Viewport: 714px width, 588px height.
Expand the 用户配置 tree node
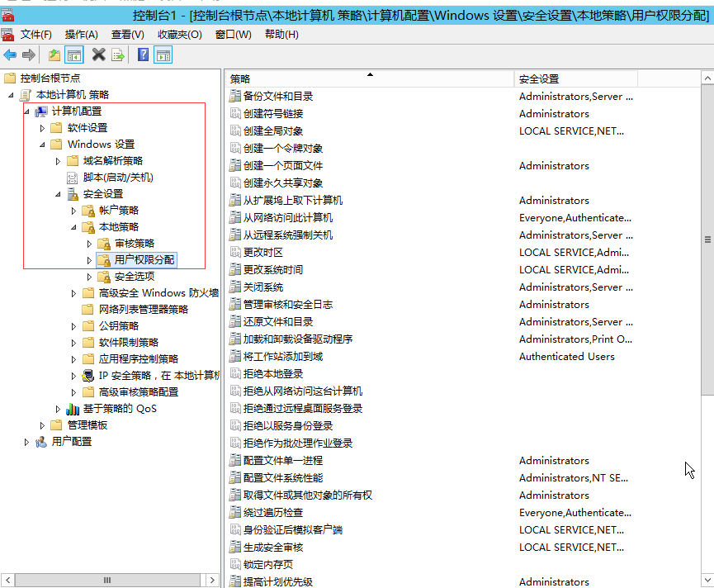(26, 442)
